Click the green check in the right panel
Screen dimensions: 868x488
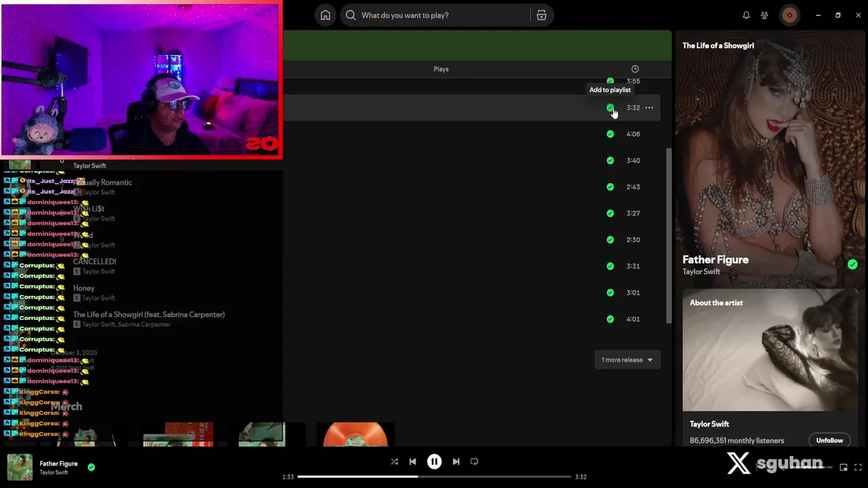[852, 264]
